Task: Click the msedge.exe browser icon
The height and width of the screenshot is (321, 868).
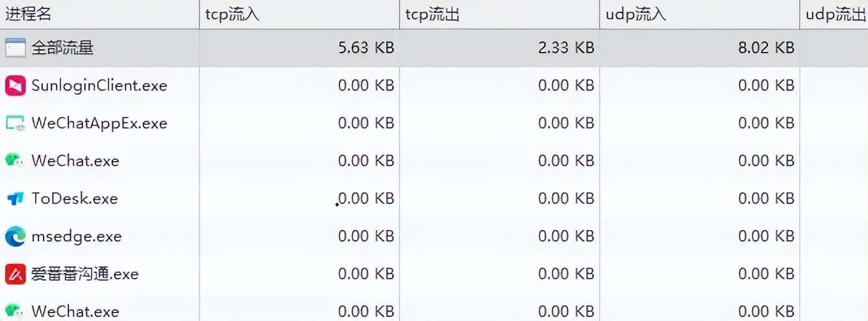Action: [15, 237]
